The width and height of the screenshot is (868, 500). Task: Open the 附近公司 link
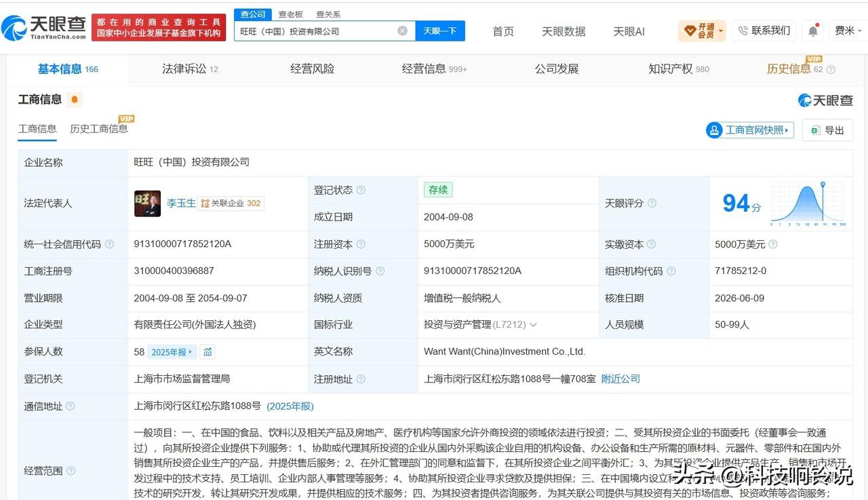(x=620, y=379)
